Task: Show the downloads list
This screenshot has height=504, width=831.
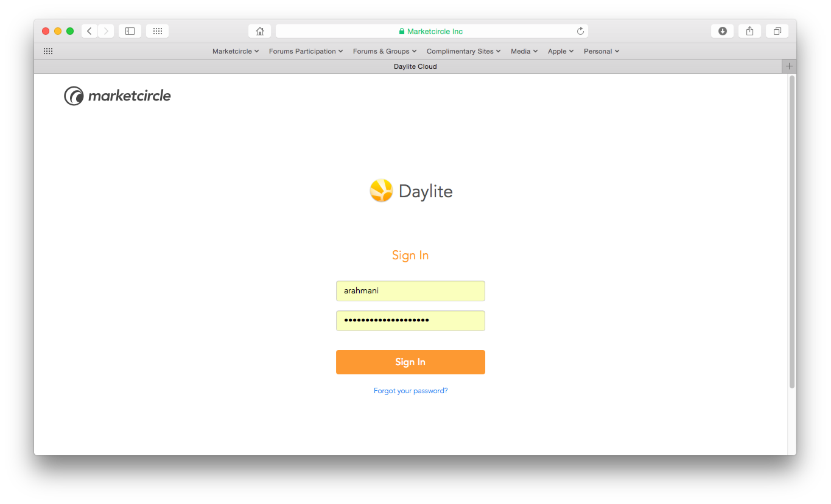Action: [722, 31]
